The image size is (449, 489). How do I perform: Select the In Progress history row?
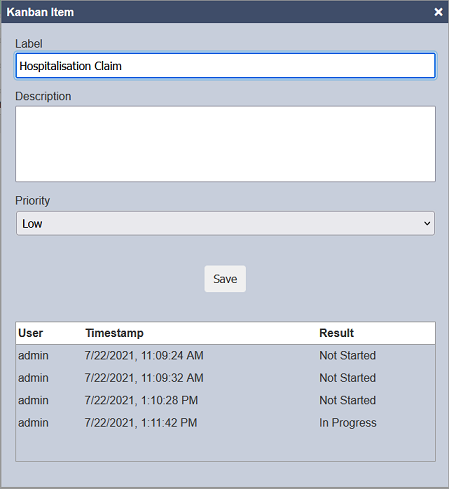[x=225, y=422]
